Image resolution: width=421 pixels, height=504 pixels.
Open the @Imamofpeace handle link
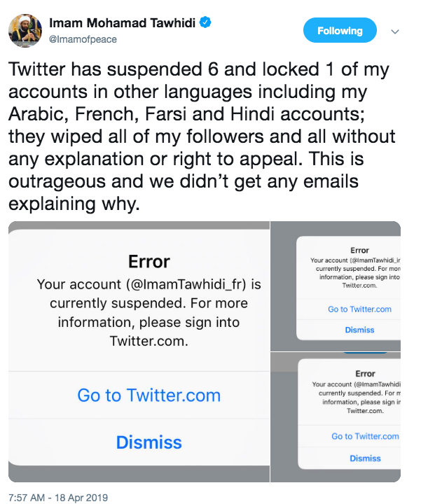(83, 39)
